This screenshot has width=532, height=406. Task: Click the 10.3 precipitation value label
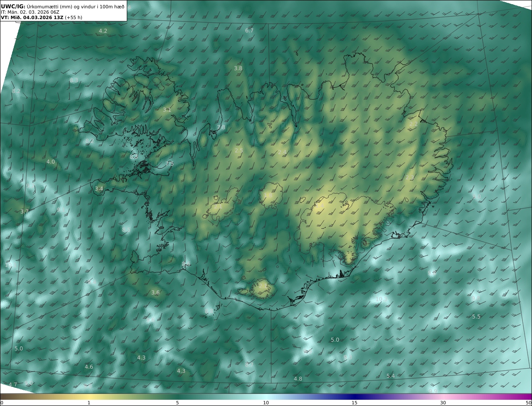point(381,299)
